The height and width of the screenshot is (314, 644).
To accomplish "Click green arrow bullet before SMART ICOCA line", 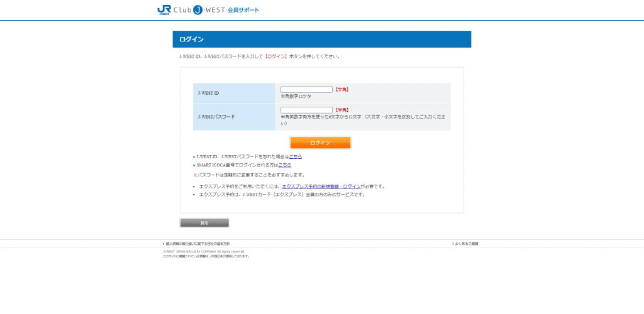I will pyautogui.click(x=194, y=165).
